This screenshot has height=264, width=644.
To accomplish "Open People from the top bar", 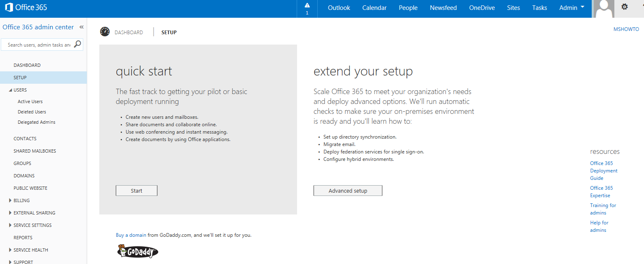I will point(408,8).
